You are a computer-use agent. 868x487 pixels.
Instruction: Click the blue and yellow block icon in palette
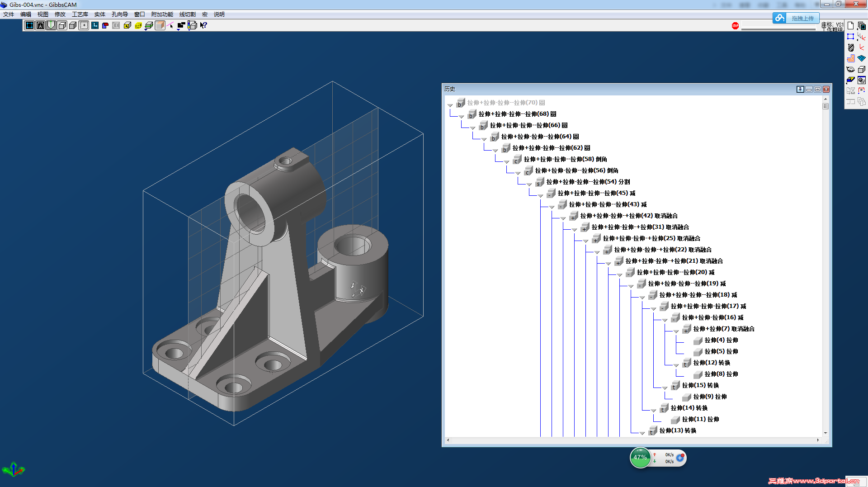tap(851, 80)
